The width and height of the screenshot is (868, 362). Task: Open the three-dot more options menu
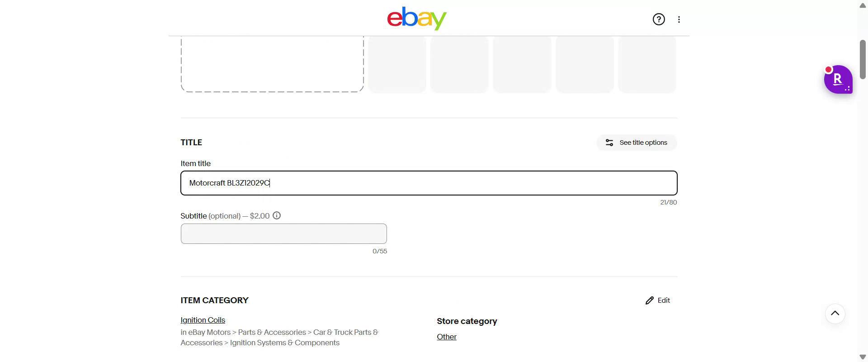click(679, 19)
